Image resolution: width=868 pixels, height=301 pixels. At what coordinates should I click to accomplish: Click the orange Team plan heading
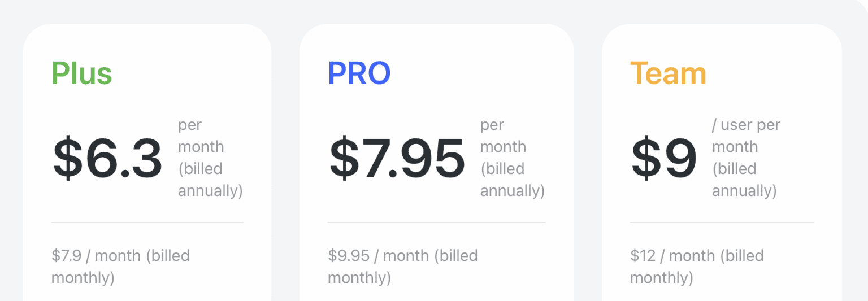click(668, 73)
